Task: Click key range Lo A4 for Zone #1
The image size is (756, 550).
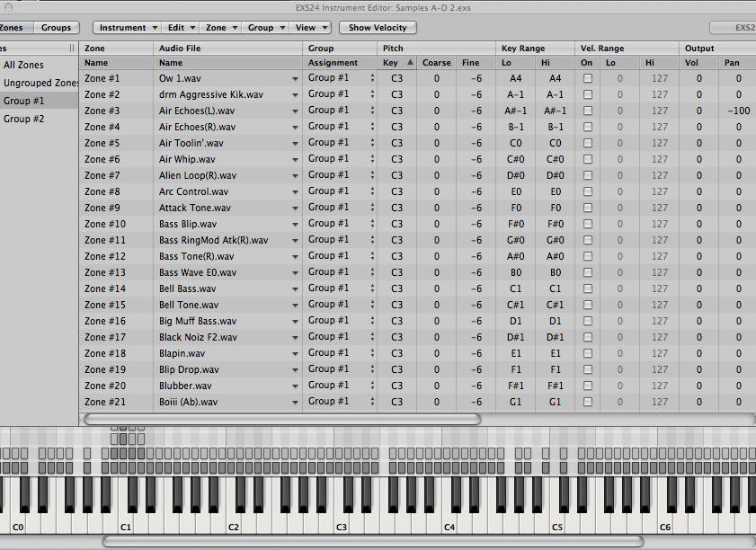Action: (515, 78)
